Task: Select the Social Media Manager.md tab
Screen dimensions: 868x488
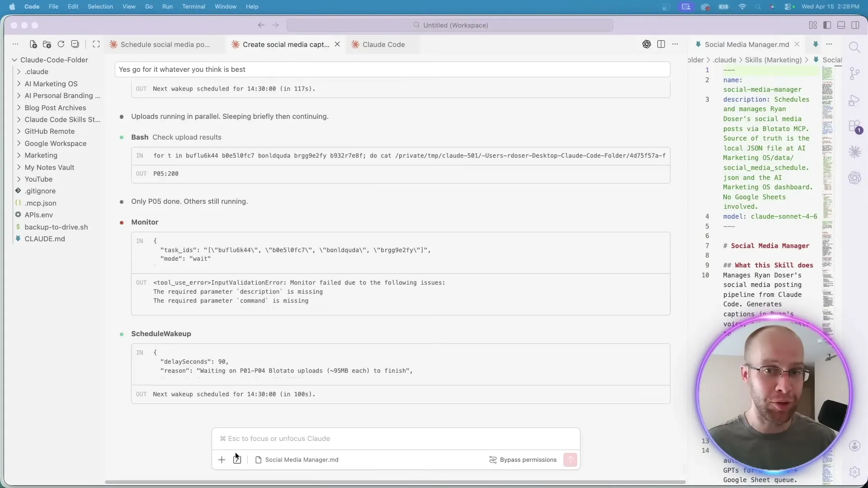Action: [746, 44]
